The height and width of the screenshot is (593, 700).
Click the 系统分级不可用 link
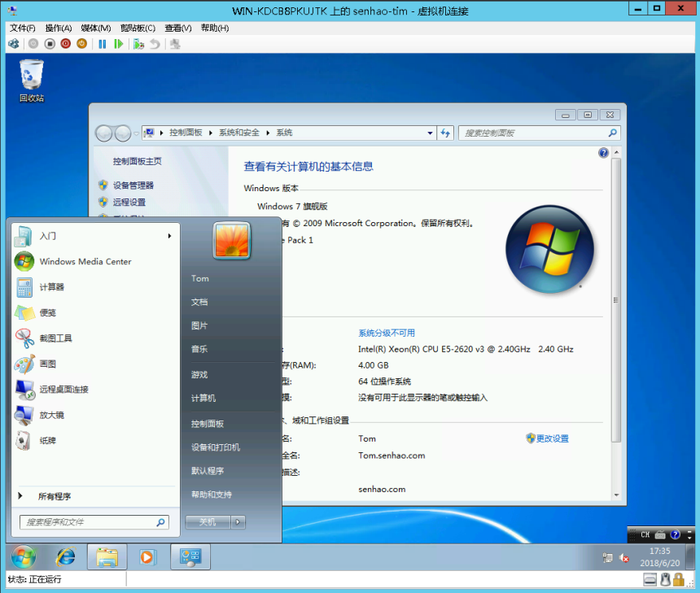[387, 333]
